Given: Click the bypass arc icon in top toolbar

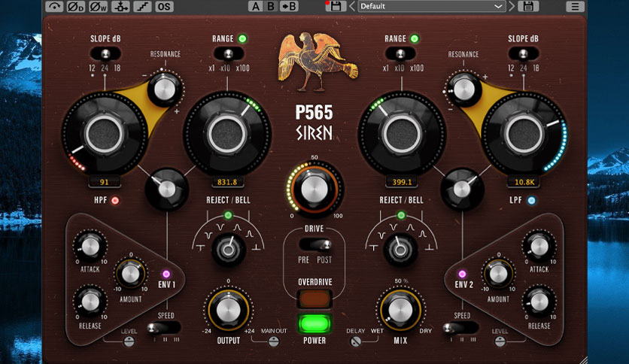Looking at the screenshot, I should click(x=54, y=7).
